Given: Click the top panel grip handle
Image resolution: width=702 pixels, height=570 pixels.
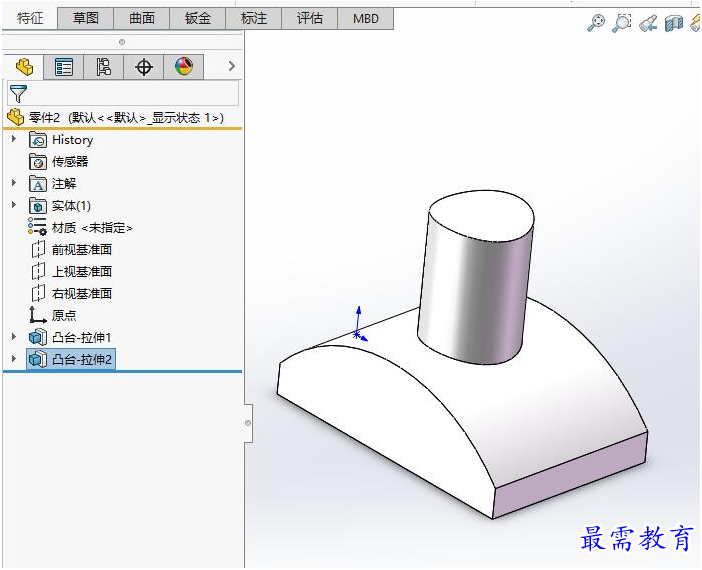Looking at the screenshot, I should coord(122,42).
